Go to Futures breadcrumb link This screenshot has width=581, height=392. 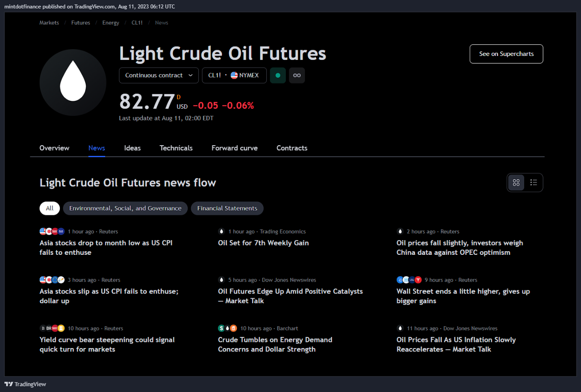click(x=81, y=23)
